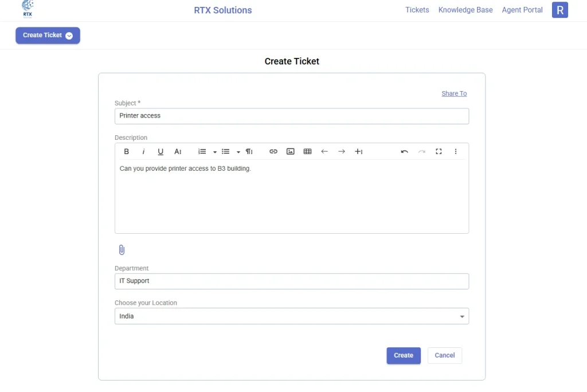Focus the Subject input field

point(292,116)
